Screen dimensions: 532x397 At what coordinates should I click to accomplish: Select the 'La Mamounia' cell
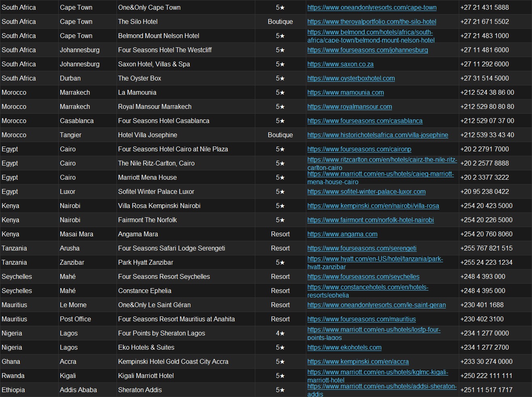pos(186,92)
